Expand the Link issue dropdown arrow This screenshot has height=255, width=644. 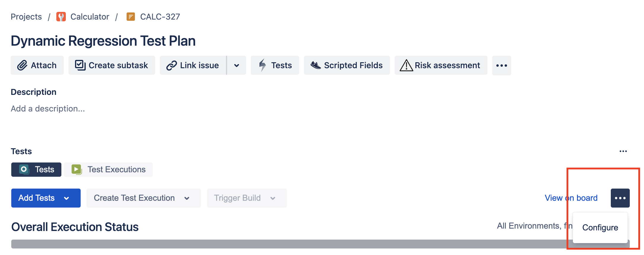pos(237,65)
